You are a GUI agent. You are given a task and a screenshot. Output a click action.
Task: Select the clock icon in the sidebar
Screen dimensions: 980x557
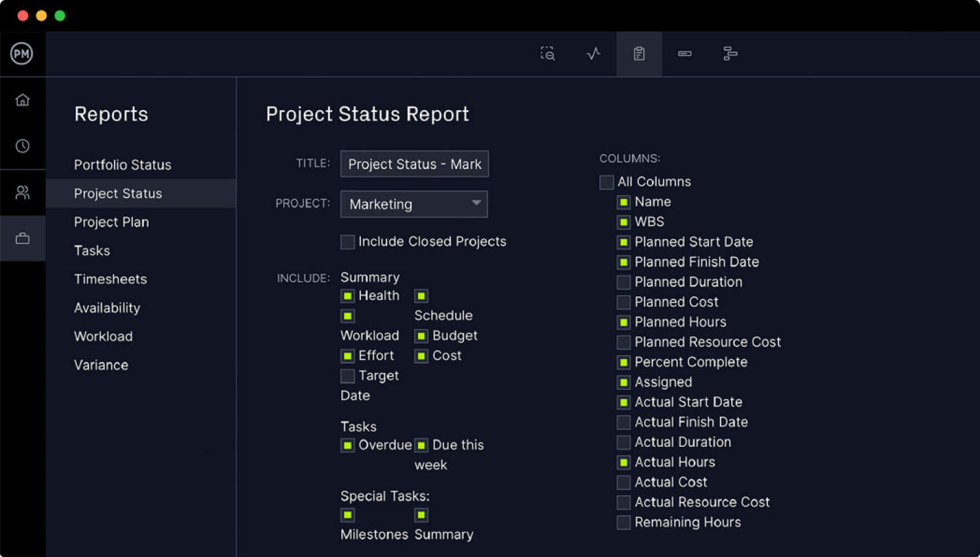coord(23,146)
